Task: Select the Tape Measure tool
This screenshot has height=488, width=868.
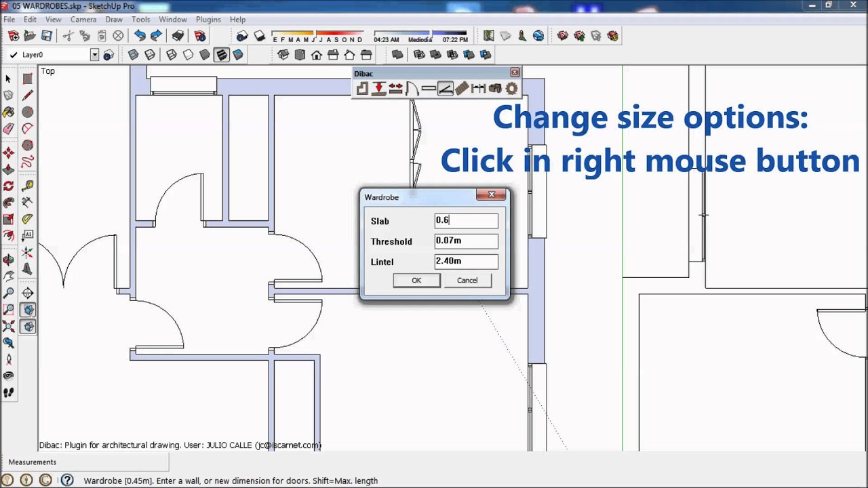Action: click(x=27, y=186)
